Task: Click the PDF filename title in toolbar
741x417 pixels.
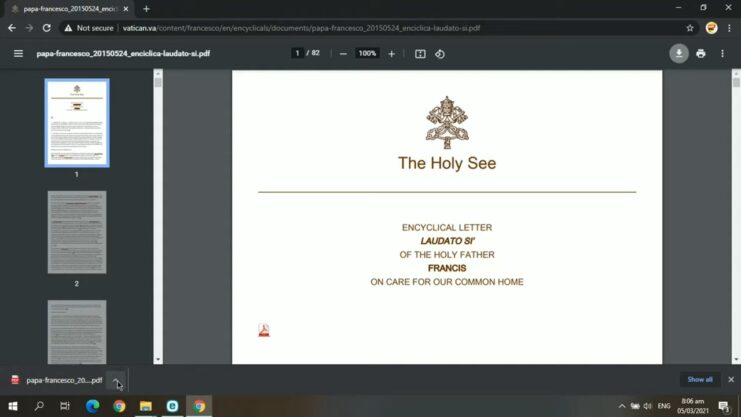Action: (x=123, y=53)
